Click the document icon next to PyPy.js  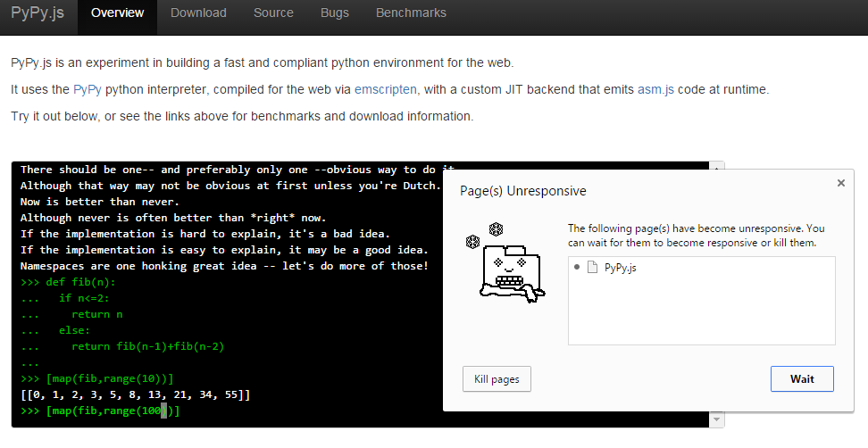[x=592, y=268]
